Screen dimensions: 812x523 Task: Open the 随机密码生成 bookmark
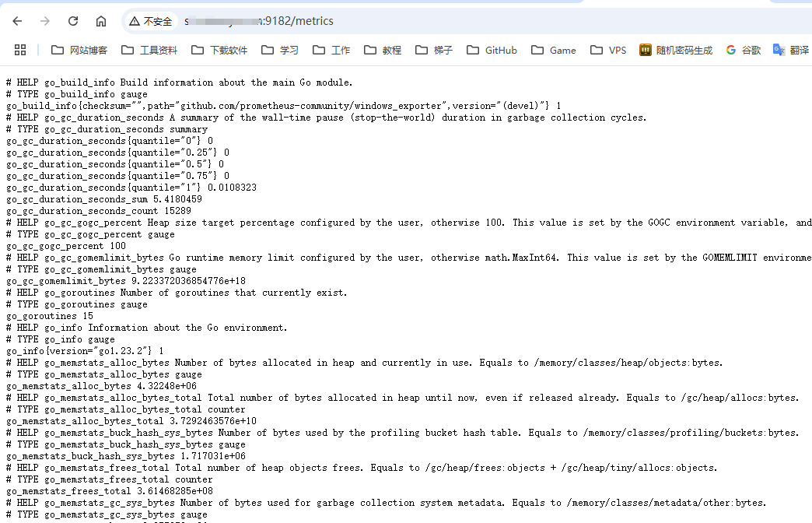(x=675, y=50)
